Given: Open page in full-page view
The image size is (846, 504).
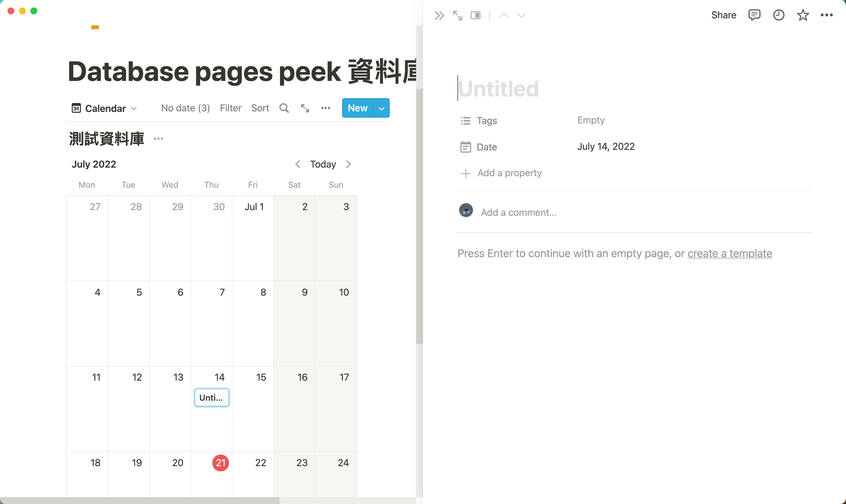Looking at the screenshot, I should 458,15.
